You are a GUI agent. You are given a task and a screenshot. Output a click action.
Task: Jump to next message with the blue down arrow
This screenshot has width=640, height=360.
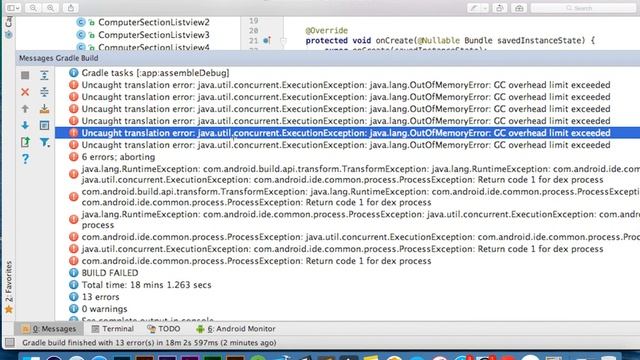[x=25, y=125]
